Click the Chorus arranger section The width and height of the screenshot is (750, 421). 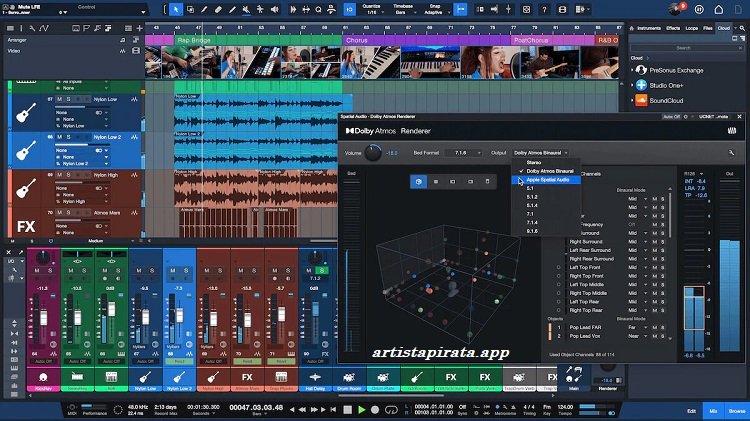point(427,40)
